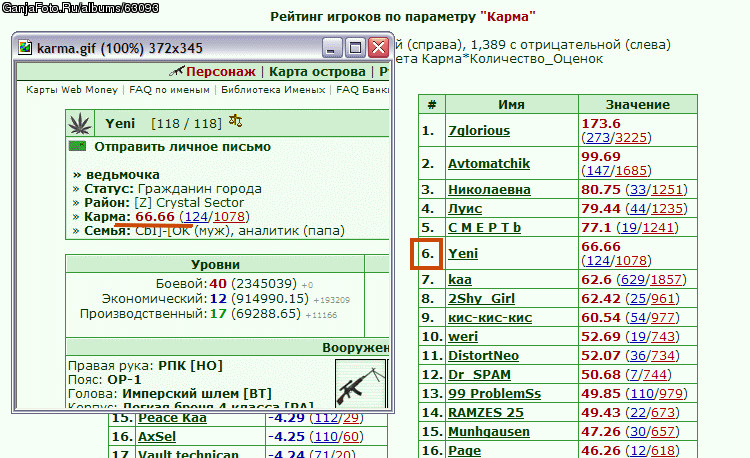Click 1251 link in Николаевна row

(667, 190)
